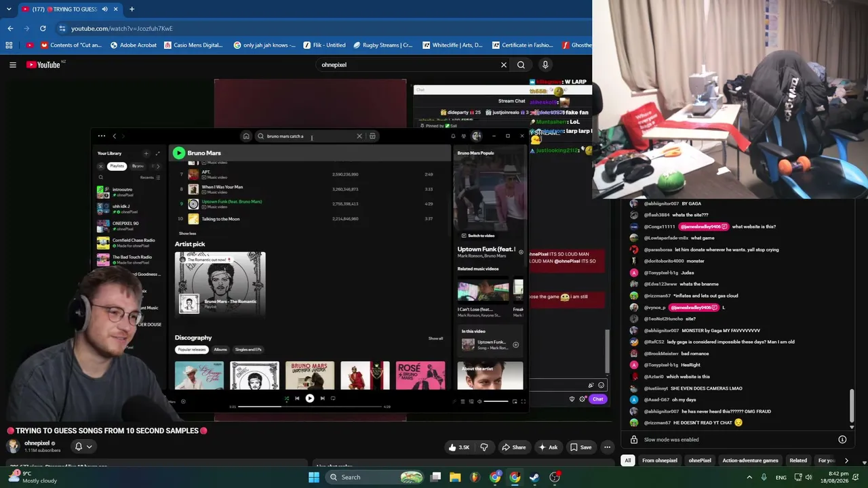Dislike the video with thumbs down
Viewport: 868px width, 488px height.
point(484,447)
